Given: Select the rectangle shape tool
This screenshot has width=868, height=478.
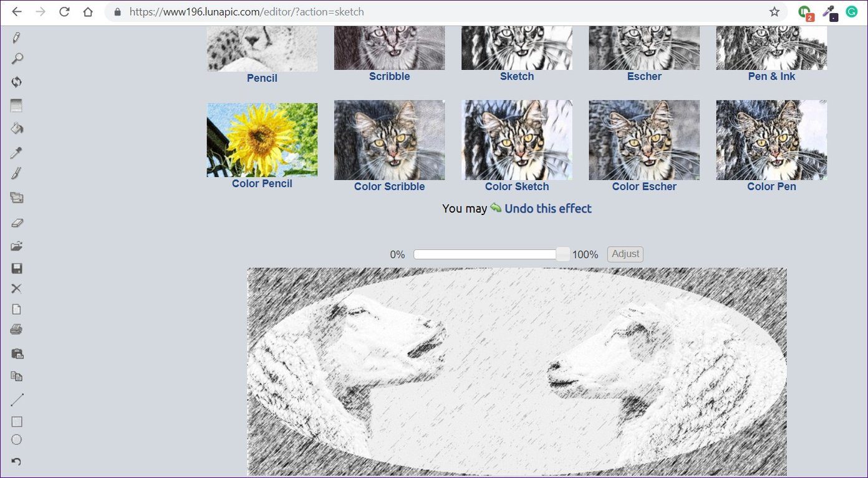Looking at the screenshot, I should (17, 422).
